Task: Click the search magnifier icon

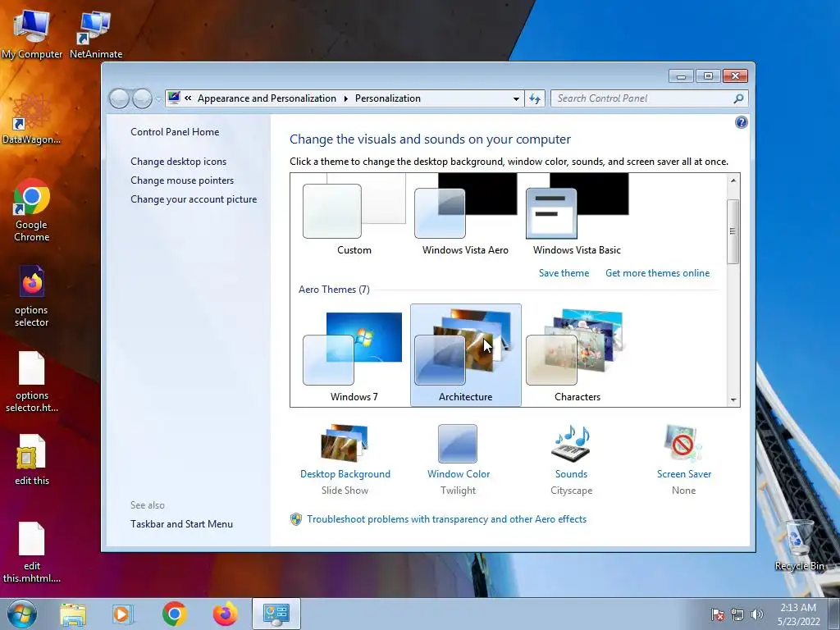Action: click(x=738, y=98)
